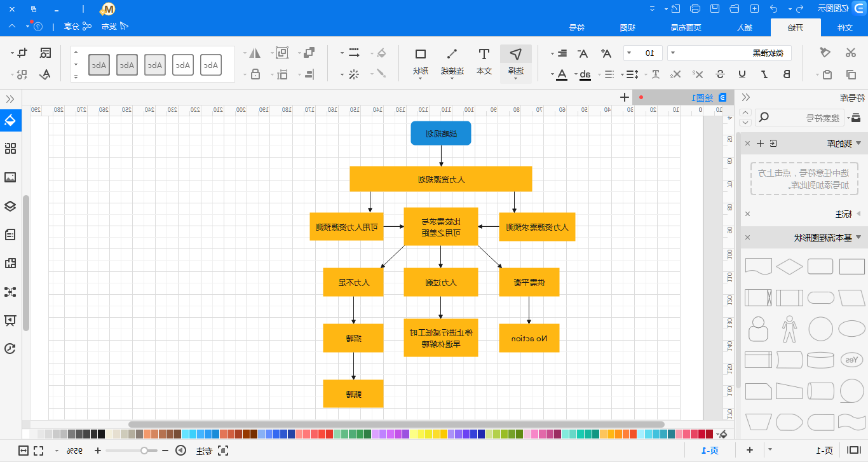868x462 pixels.
Task: Open the text alignment dropdown
Action: [x=560, y=53]
